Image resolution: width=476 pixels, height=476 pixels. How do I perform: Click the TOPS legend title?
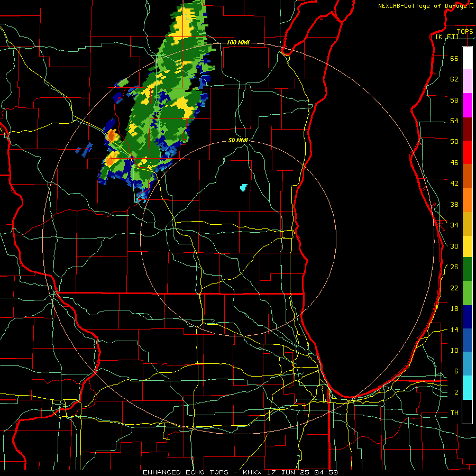[x=465, y=31]
